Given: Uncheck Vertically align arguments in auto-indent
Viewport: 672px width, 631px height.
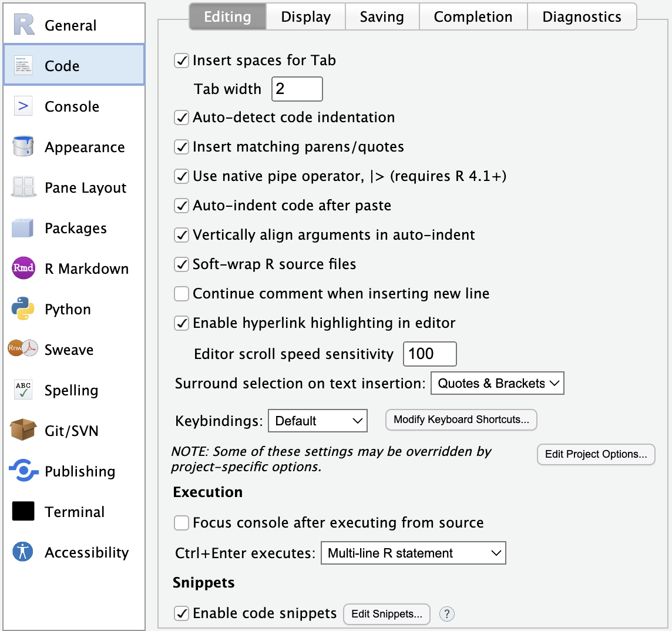Looking at the screenshot, I should (x=182, y=235).
